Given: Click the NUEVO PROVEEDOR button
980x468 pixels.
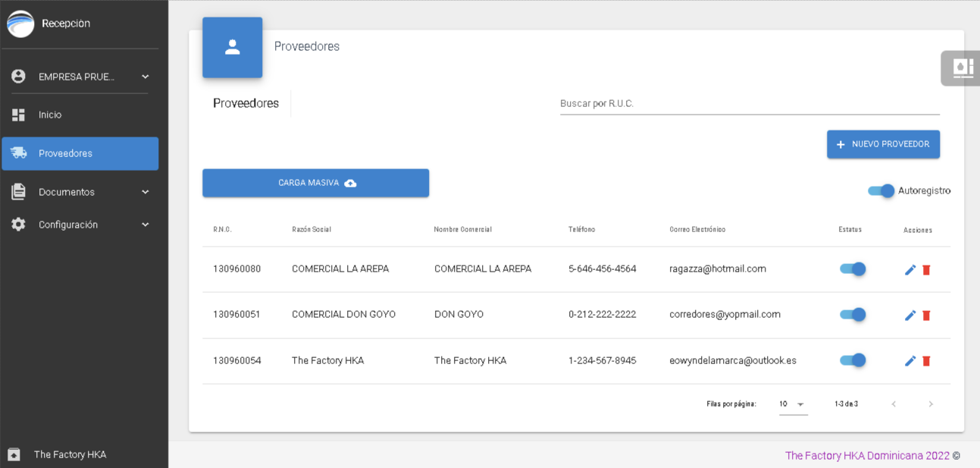Looking at the screenshot, I should coord(883,144).
